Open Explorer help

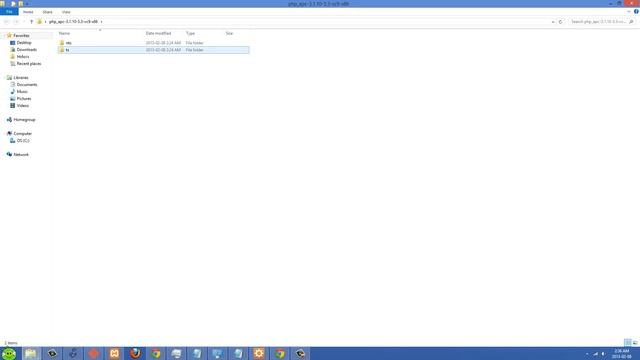[636, 12]
